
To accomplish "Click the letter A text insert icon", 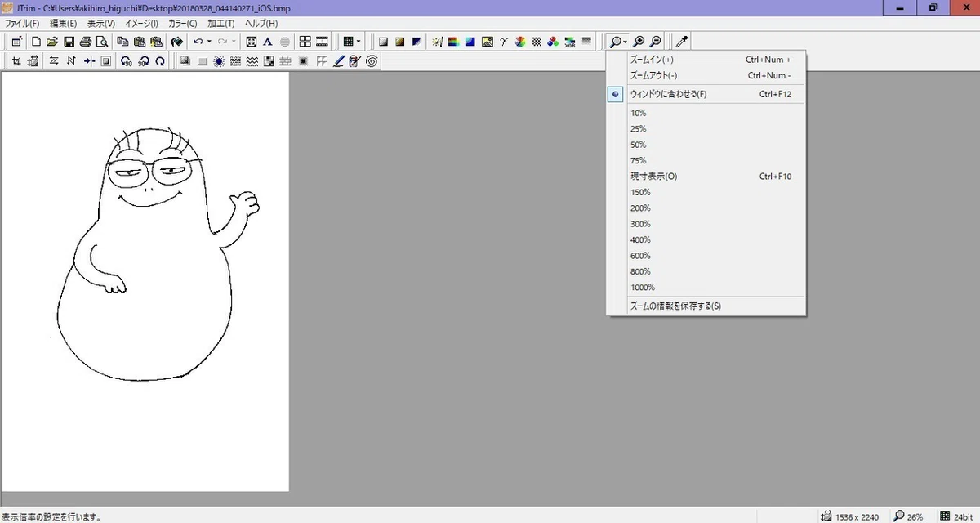I will pyautogui.click(x=268, y=42).
